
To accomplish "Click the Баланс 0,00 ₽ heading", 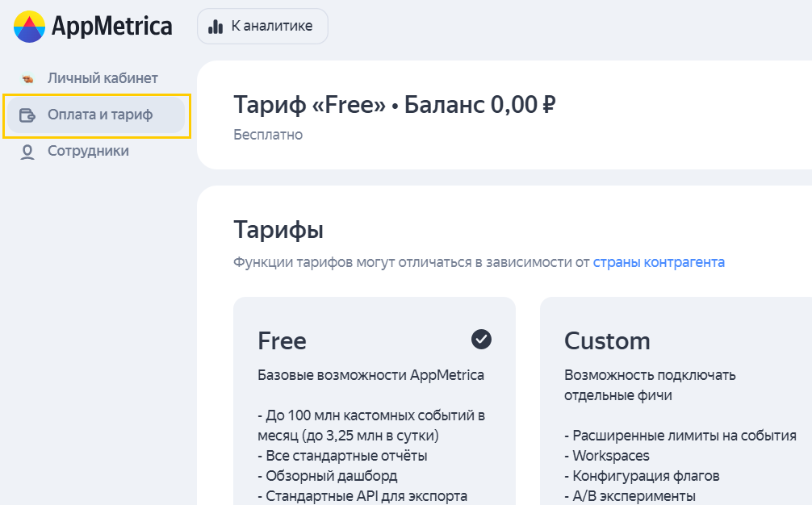I will coord(480,104).
